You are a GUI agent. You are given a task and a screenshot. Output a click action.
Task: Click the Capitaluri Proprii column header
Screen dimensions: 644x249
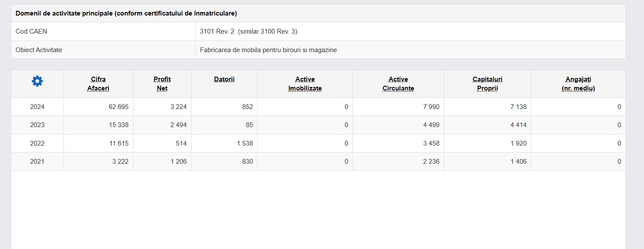(x=487, y=84)
